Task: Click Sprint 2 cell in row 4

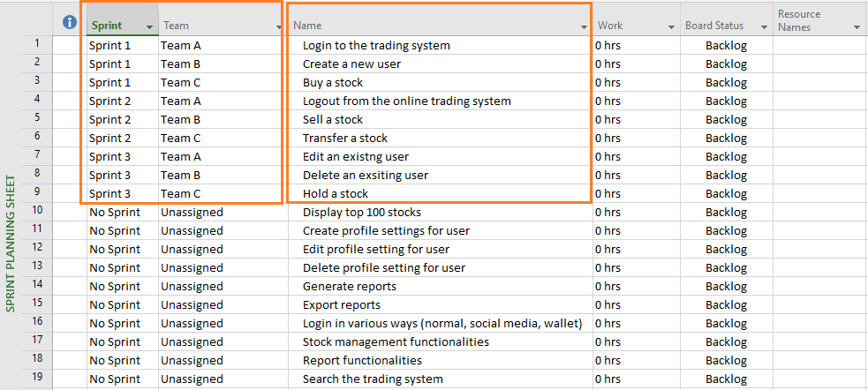Action: pos(123,101)
